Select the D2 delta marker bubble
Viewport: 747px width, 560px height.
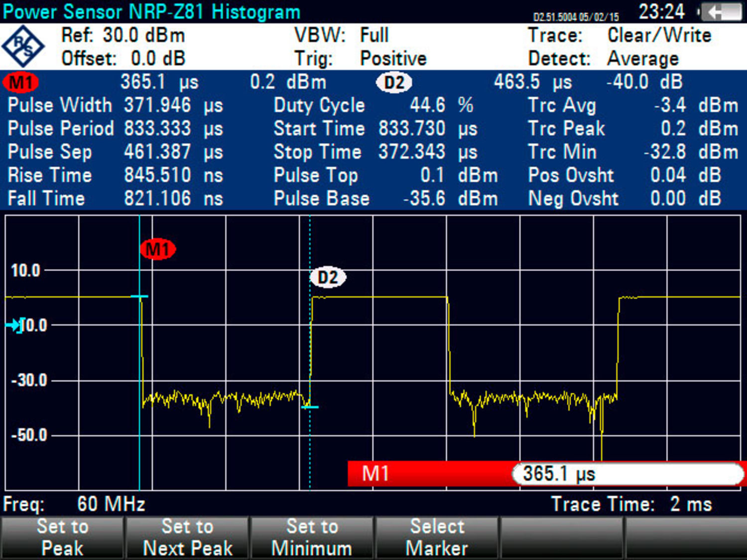coord(328,277)
